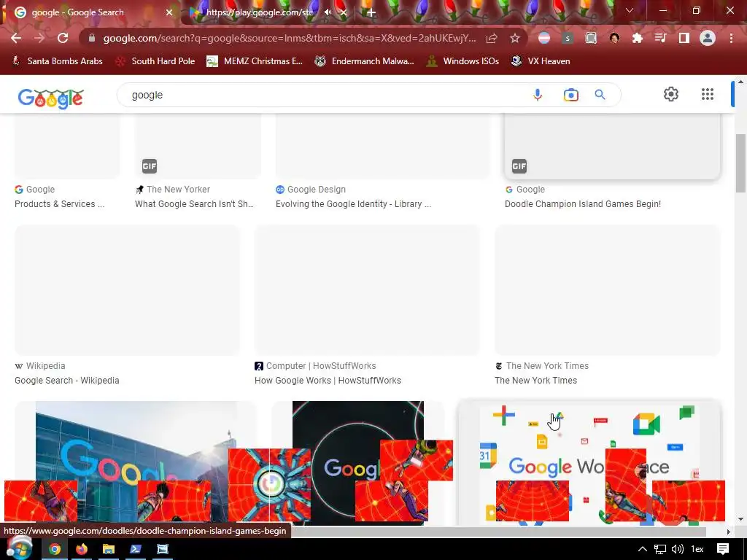The image size is (747, 560).
Task: Open the Endermanch Malware bookmark
Action: 365,61
